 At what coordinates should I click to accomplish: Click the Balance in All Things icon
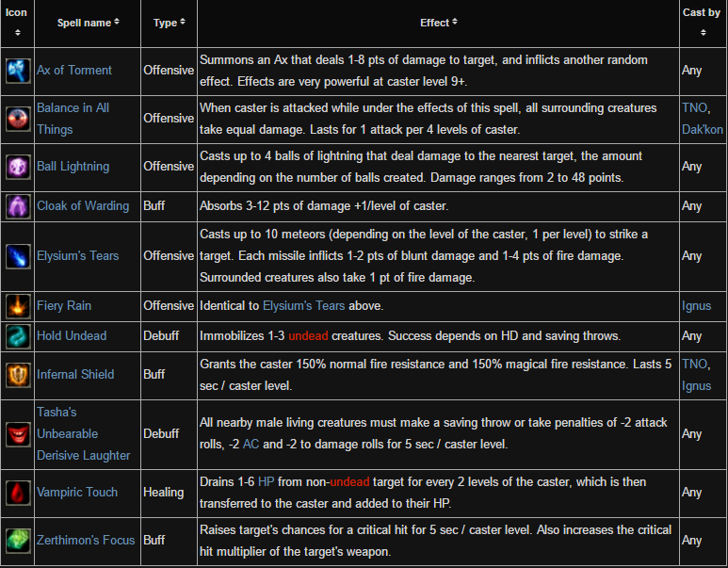[x=17, y=119]
